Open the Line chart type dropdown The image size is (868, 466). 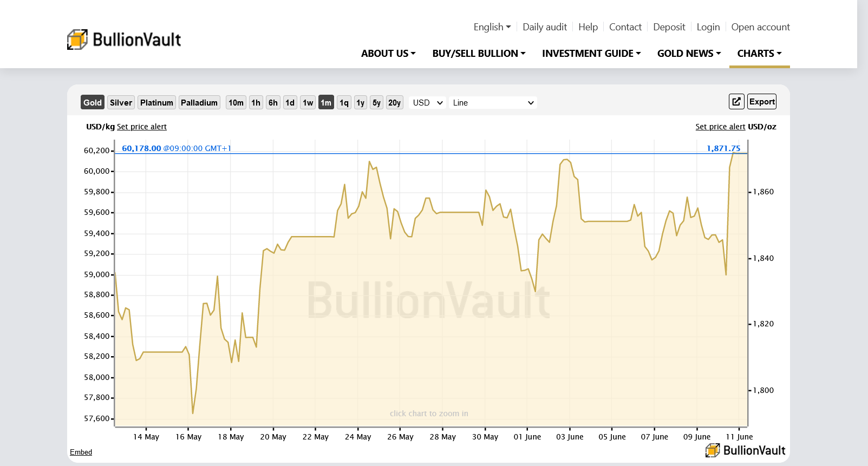click(493, 103)
